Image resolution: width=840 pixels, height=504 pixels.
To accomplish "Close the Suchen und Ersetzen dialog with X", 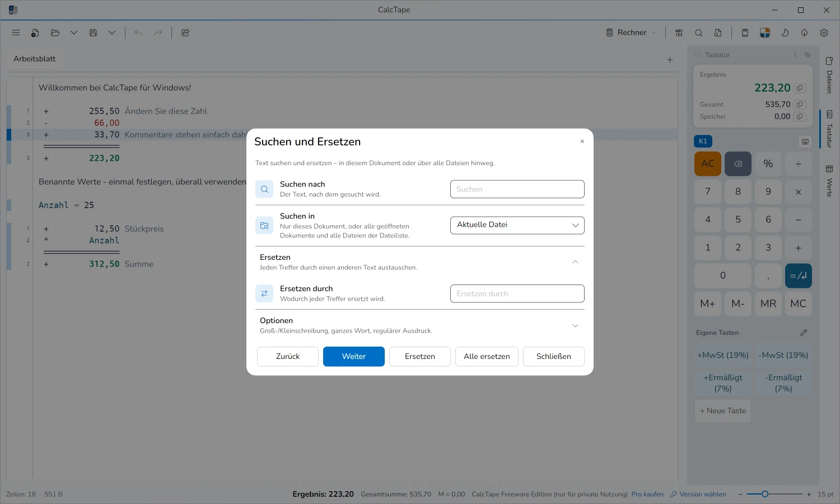I will pyautogui.click(x=582, y=142).
